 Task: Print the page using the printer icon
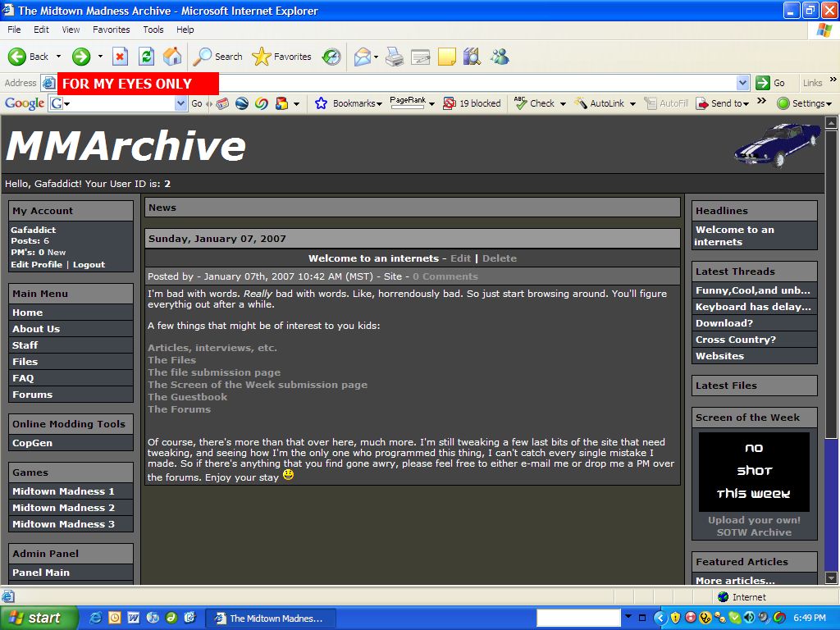[x=395, y=57]
